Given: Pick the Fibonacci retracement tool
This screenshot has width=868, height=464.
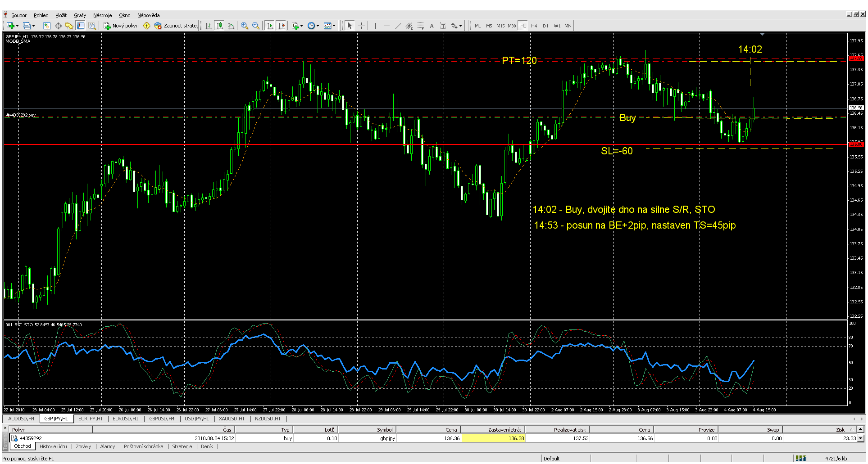Looking at the screenshot, I should click(420, 26).
